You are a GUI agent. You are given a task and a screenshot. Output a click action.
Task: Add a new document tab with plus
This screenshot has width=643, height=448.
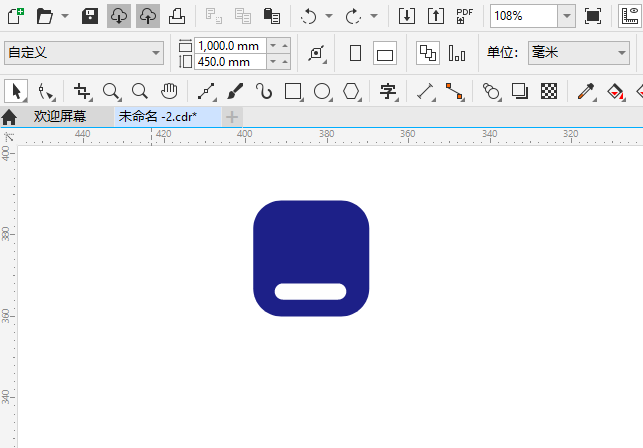click(x=232, y=117)
